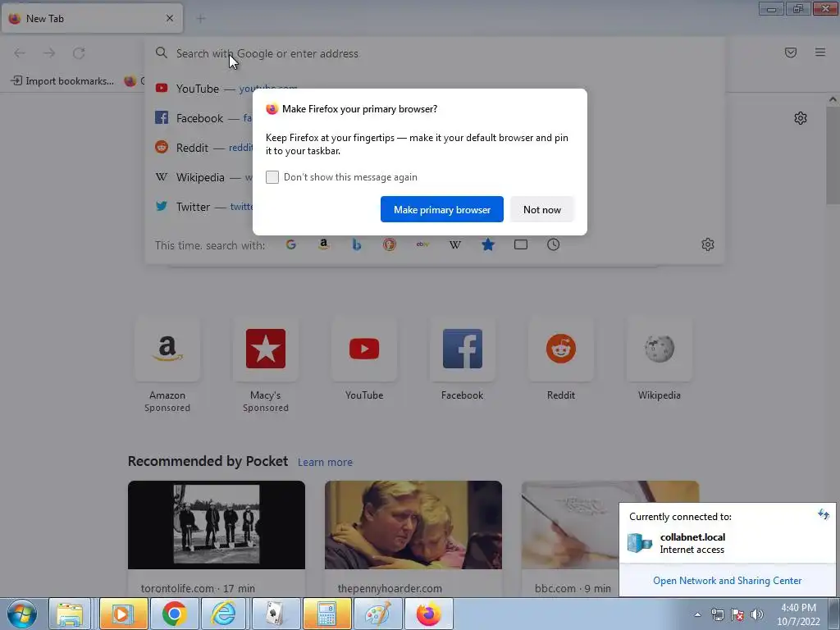Search this time with Wikipedia icon
The image size is (840, 630).
click(454, 244)
